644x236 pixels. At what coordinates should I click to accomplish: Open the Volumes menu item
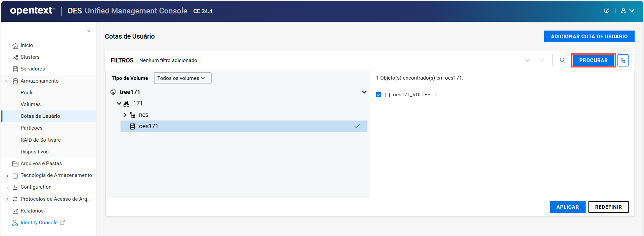pos(31,104)
